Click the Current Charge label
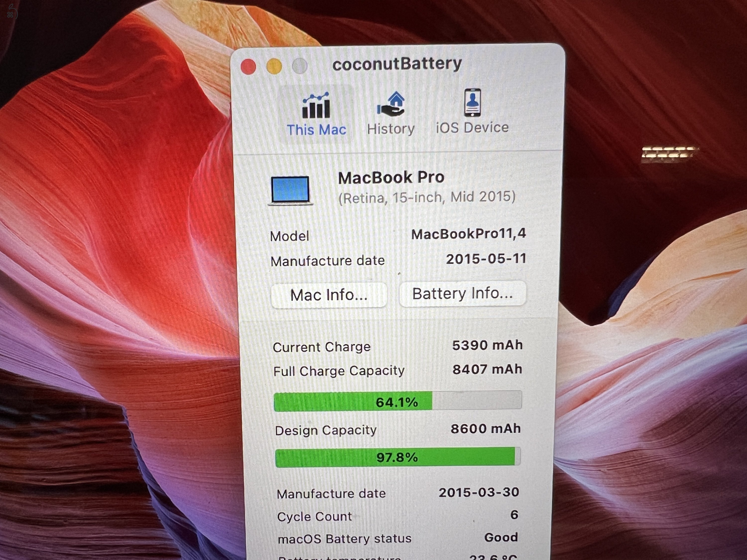This screenshot has height=560, width=747. [321, 347]
